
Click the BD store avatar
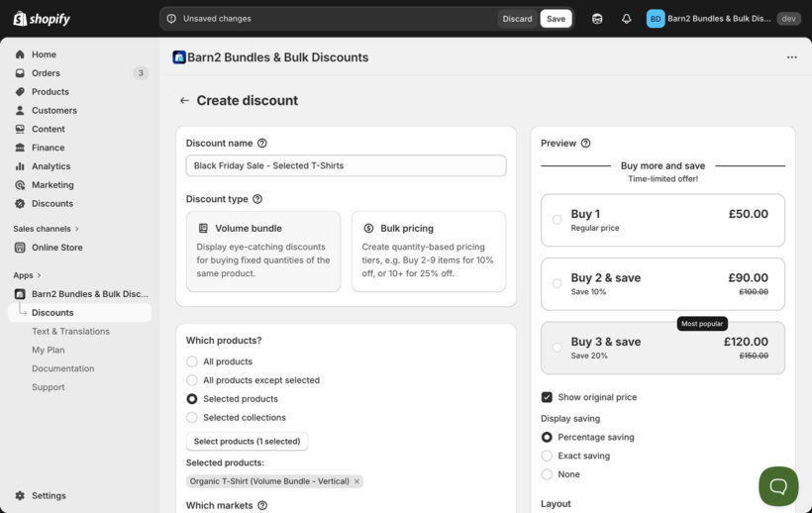coord(656,19)
